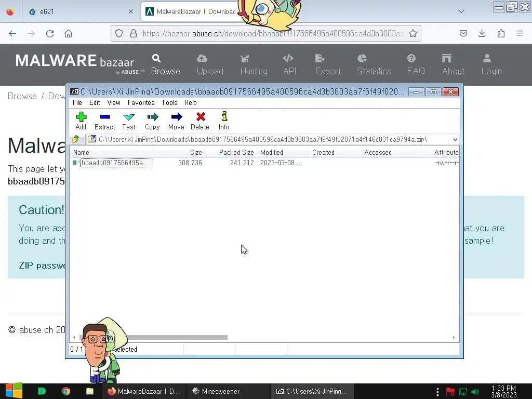Click the left scroll arrow in 7-Zip
The height and width of the screenshot is (399, 532).
[x=74, y=337]
